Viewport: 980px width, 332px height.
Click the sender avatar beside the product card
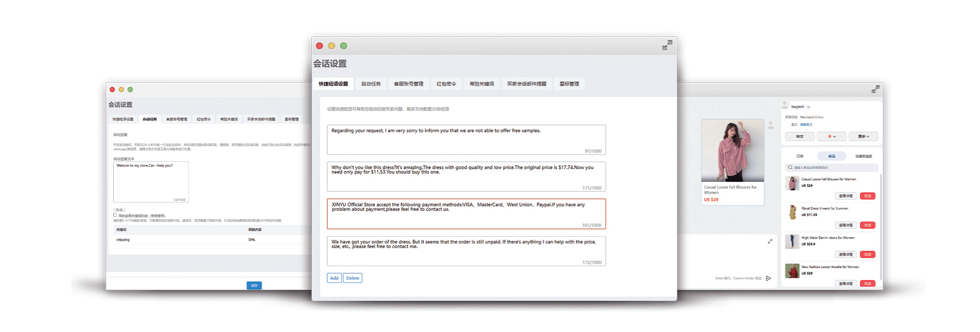point(770,126)
